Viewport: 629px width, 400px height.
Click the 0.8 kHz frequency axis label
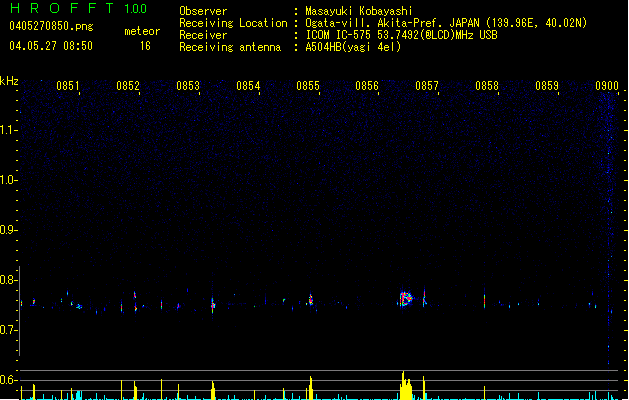point(8,280)
